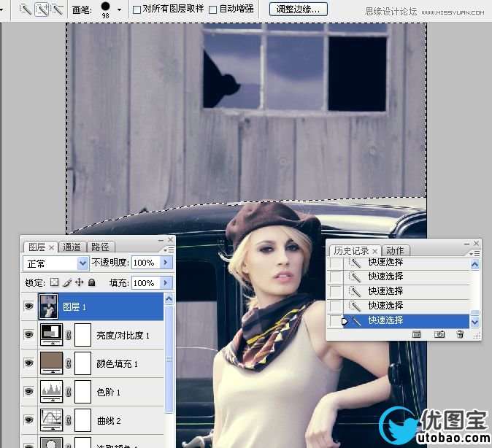Click the layers panel scrollbar thumb

click(x=169, y=359)
